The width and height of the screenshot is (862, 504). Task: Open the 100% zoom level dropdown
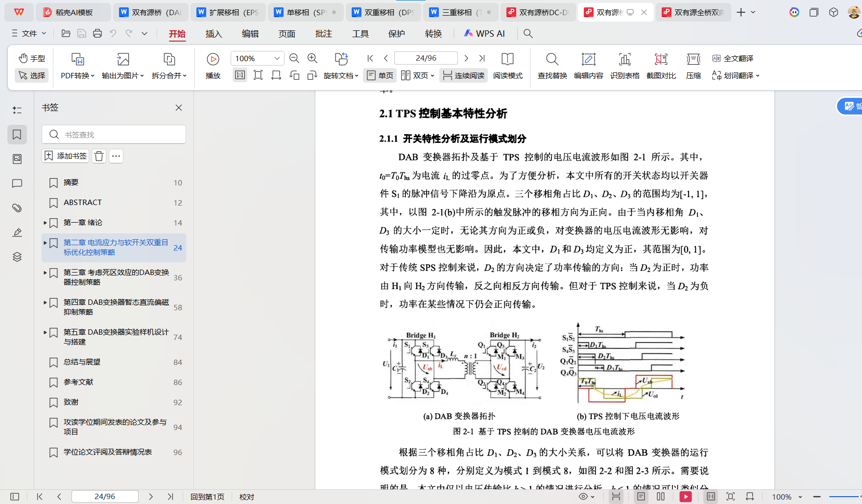point(277,58)
